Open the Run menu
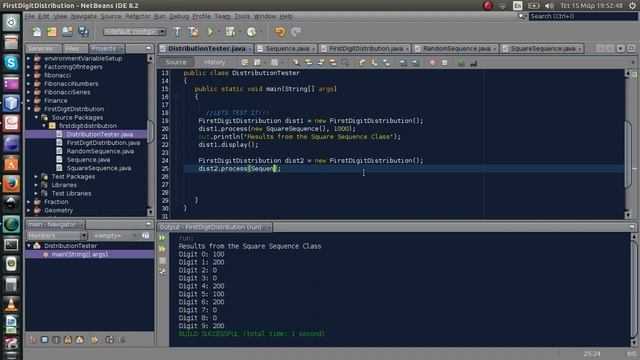Screen dimensions: 640x360 click(160, 16)
